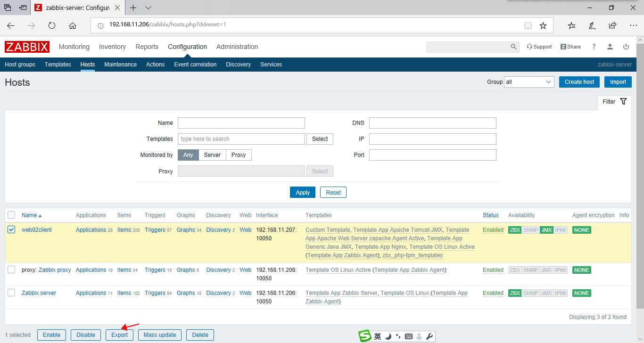Open tab preview chevron
Image resolution: width=644 pixels, height=343 pixels.
click(148, 8)
